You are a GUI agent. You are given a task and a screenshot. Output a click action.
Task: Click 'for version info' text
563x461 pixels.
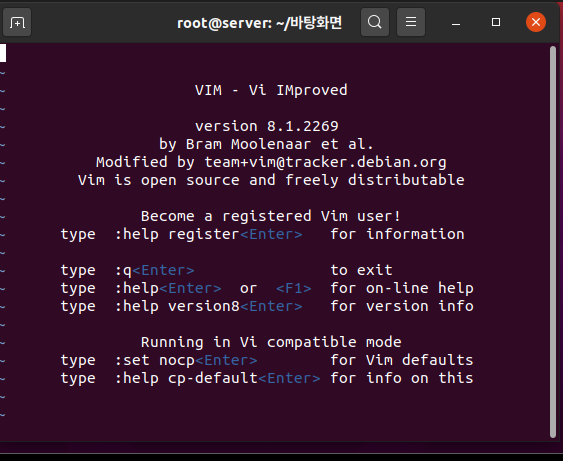coord(402,306)
